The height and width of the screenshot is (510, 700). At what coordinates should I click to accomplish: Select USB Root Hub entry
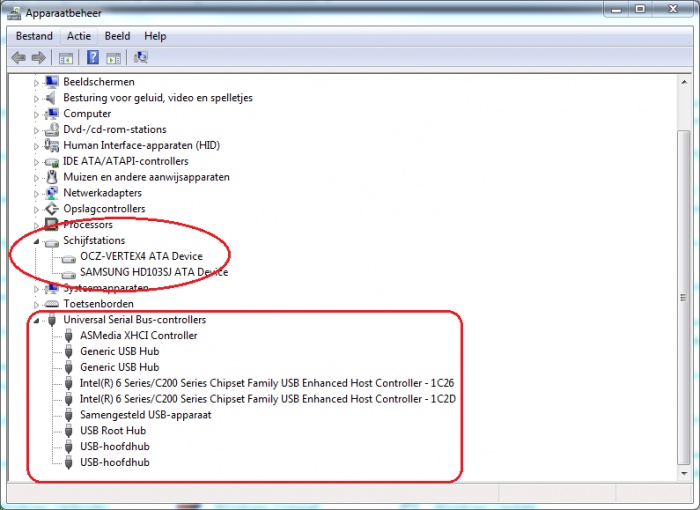click(113, 431)
